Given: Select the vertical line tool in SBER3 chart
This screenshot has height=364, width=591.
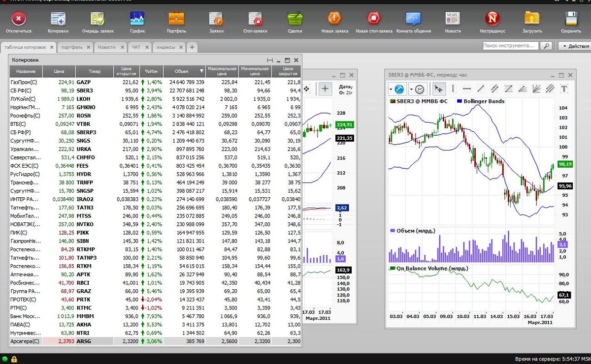Looking at the screenshot, I should [x=453, y=89].
